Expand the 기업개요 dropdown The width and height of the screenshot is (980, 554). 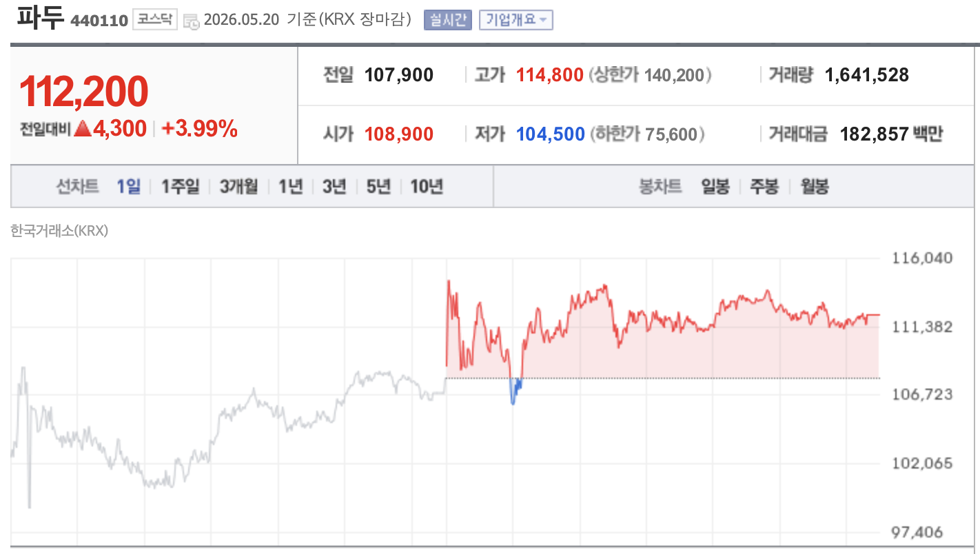point(516,20)
